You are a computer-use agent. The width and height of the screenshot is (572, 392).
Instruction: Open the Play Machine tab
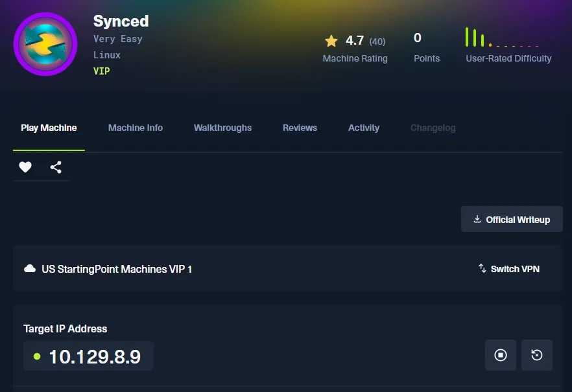[x=49, y=128]
